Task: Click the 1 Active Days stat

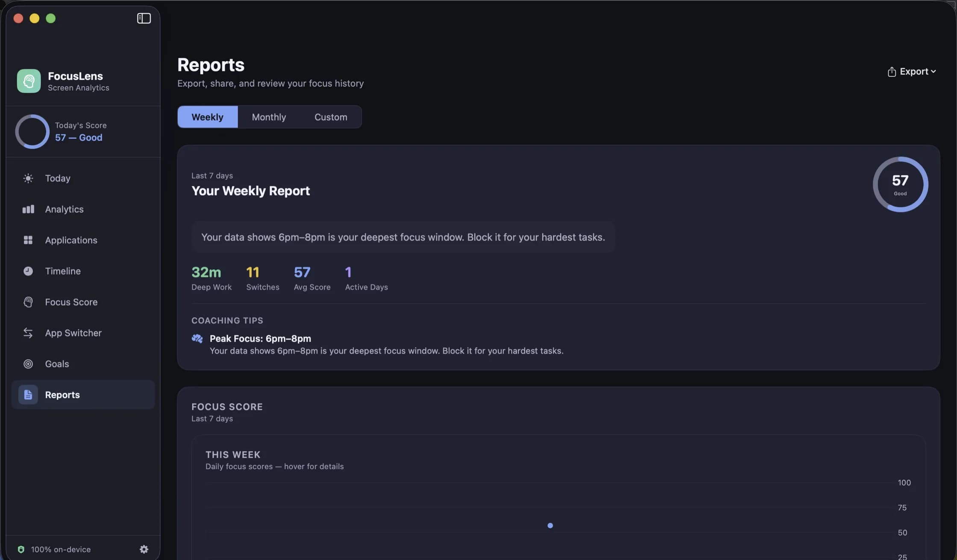Action: (x=367, y=278)
